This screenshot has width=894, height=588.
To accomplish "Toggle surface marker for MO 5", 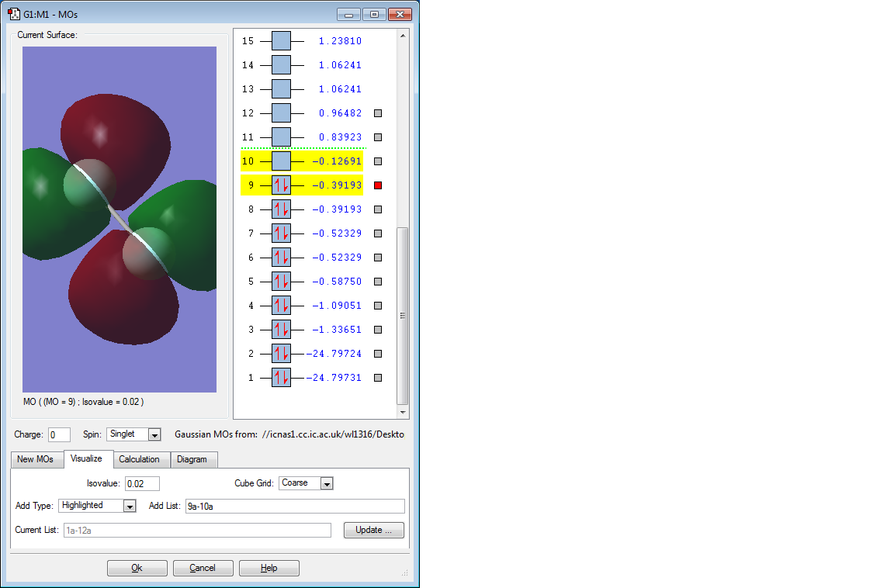I will 378,282.
